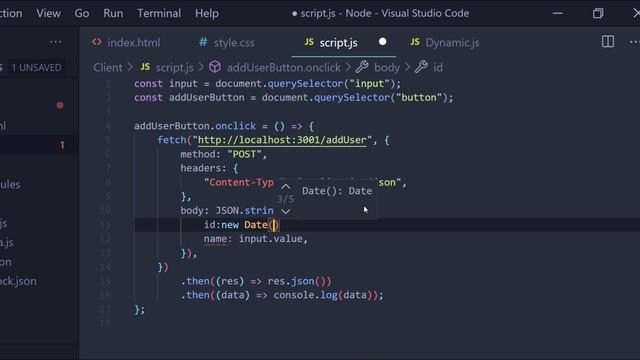Click the Dynamic.js JS icon
This screenshot has height=360, width=640.
(415, 42)
